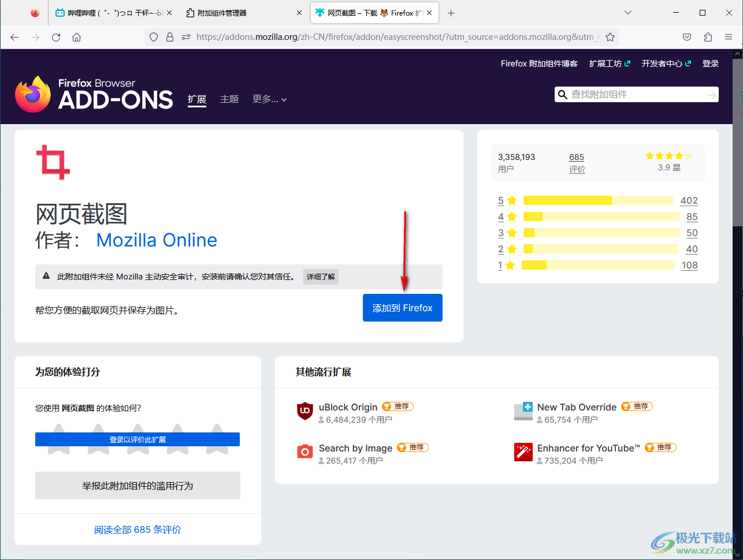
Task: Filter reviews by 4 star bar
Action: coord(601,216)
